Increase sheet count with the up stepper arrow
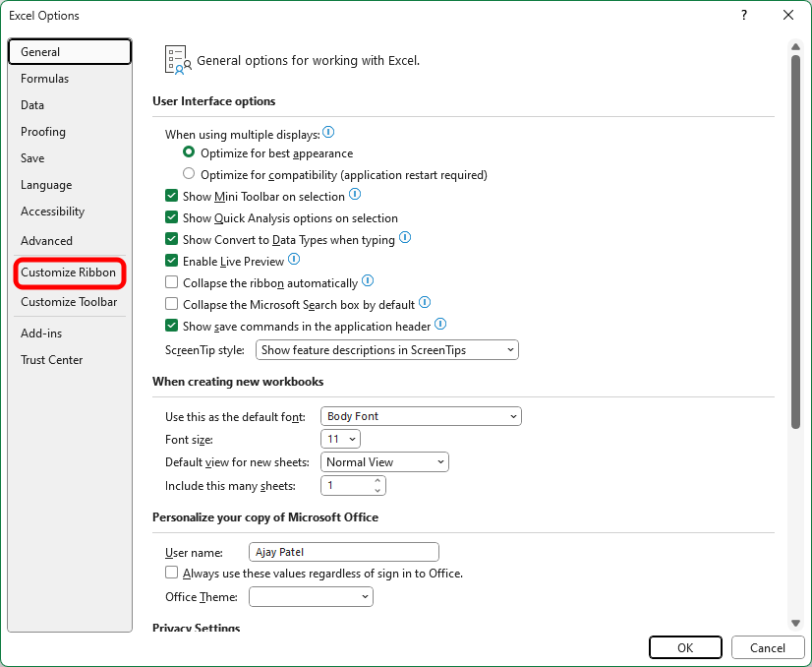812x667 pixels. pos(378,481)
